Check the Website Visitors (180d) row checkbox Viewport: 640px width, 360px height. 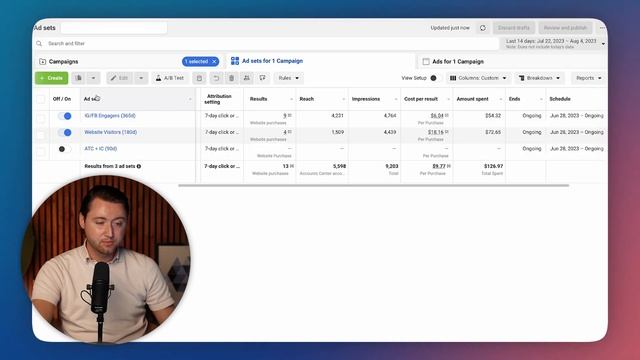pos(41,135)
